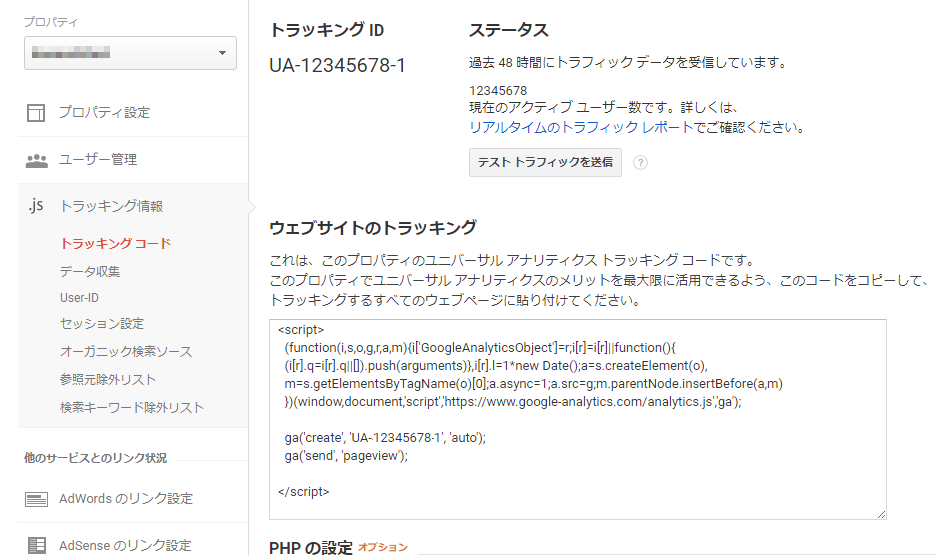
Task: Click the ga('create' code line
Action: pyautogui.click(x=385, y=438)
